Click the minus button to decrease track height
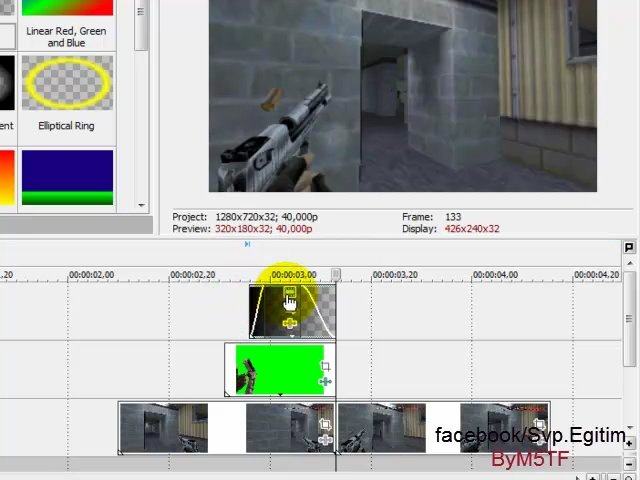This screenshot has height=480, width=640. tap(630, 464)
